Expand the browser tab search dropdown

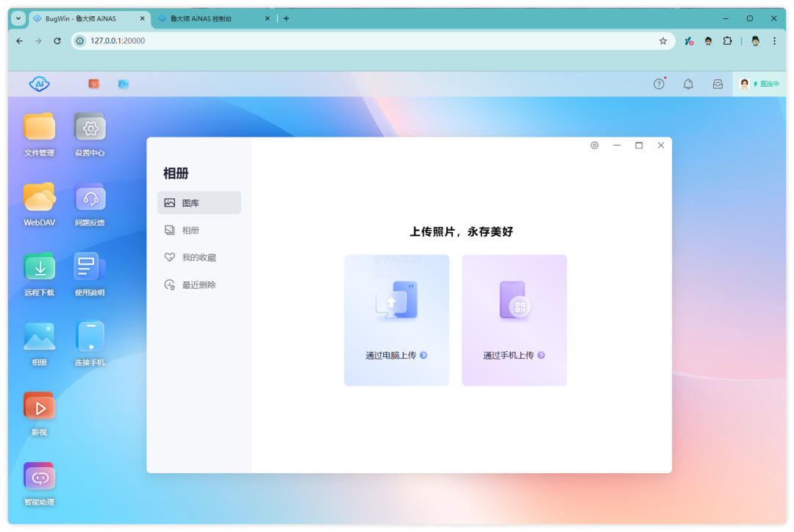coord(18,18)
